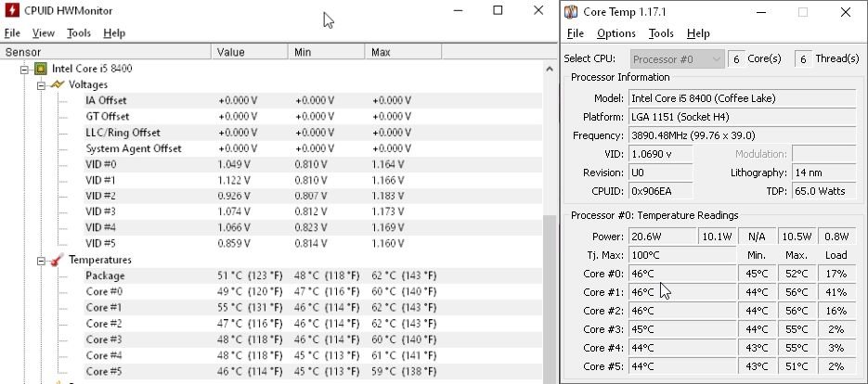Select the GT Offset row
The image size is (868, 384).
[x=313, y=116]
